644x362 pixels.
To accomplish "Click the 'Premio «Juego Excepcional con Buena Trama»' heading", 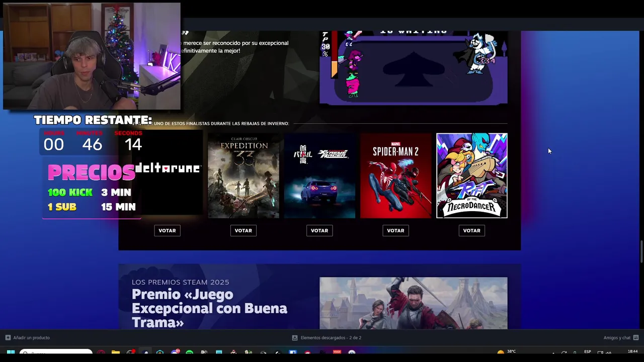I will point(209,308).
